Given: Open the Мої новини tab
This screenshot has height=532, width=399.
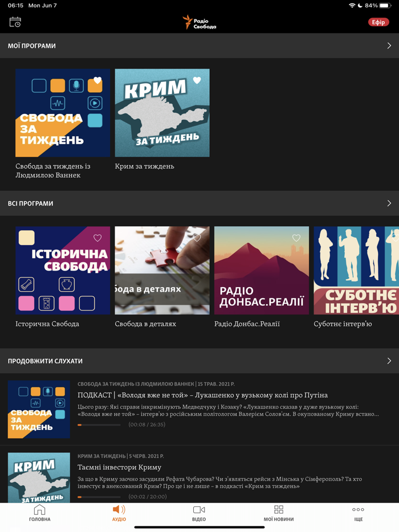Looking at the screenshot, I should pos(279,513).
